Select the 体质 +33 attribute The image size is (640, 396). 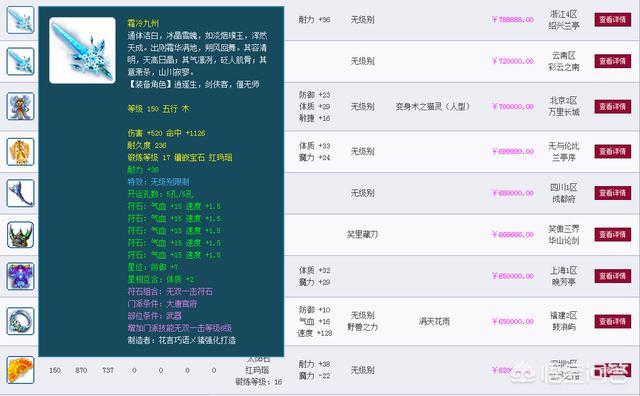pos(315,146)
